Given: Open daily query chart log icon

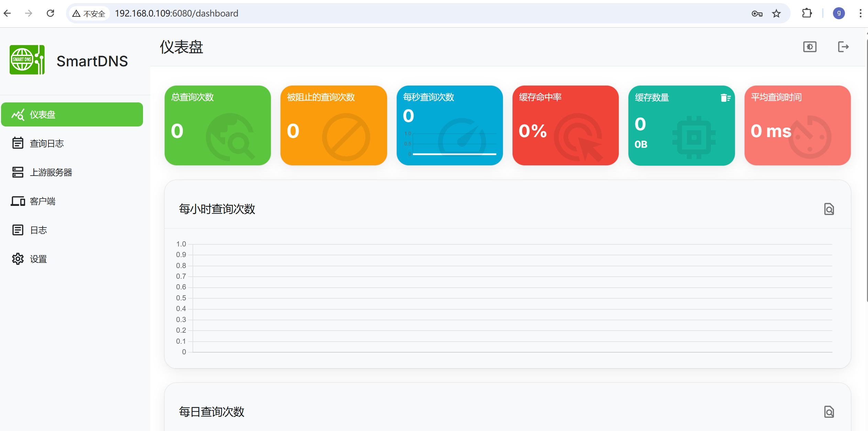Looking at the screenshot, I should 829,411.
